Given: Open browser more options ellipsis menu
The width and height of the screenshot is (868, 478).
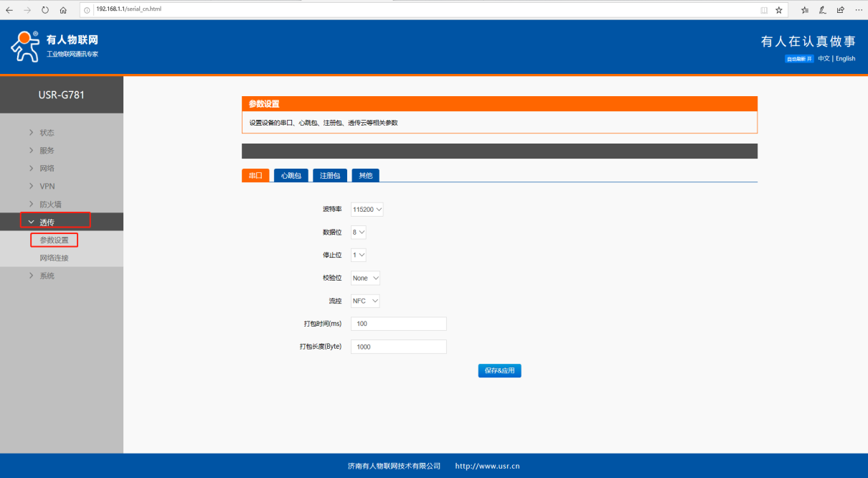Looking at the screenshot, I should click(859, 10).
